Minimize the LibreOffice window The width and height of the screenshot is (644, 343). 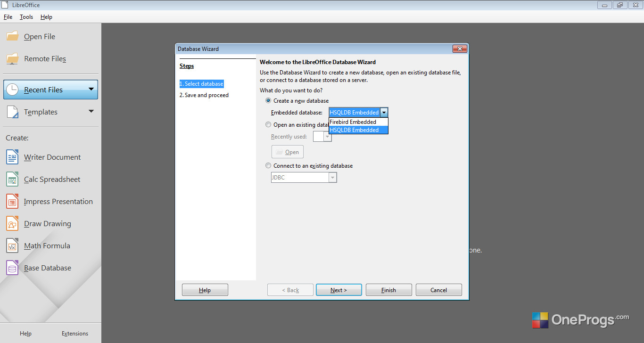pos(605,5)
